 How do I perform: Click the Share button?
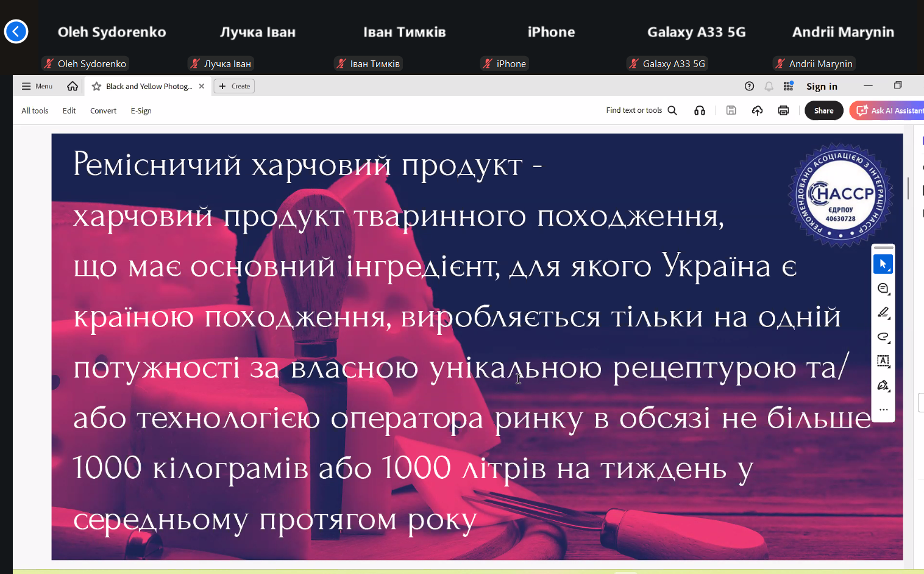coord(823,110)
